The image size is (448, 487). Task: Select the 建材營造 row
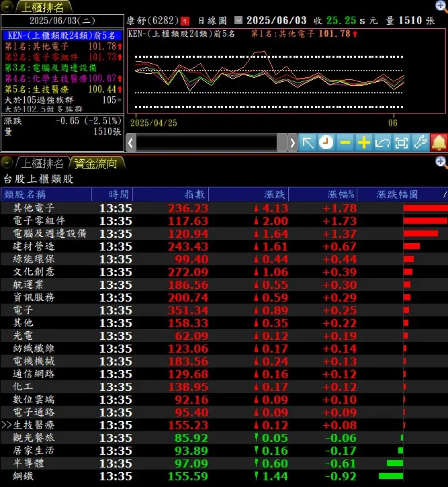pyautogui.click(x=224, y=247)
